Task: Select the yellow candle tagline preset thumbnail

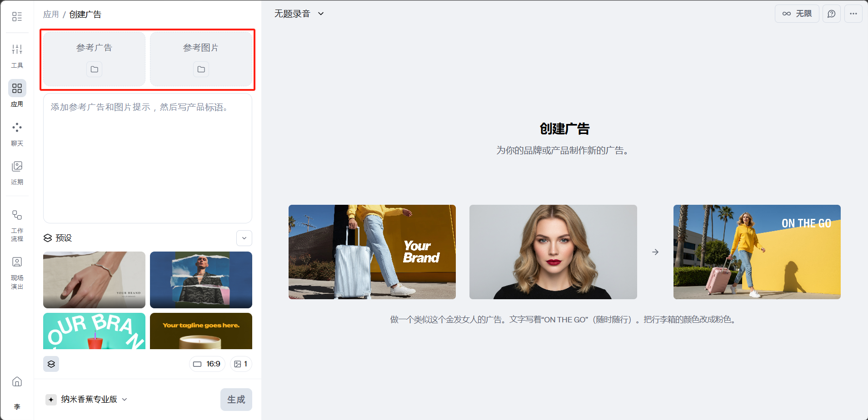Action: (x=201, y=331)
